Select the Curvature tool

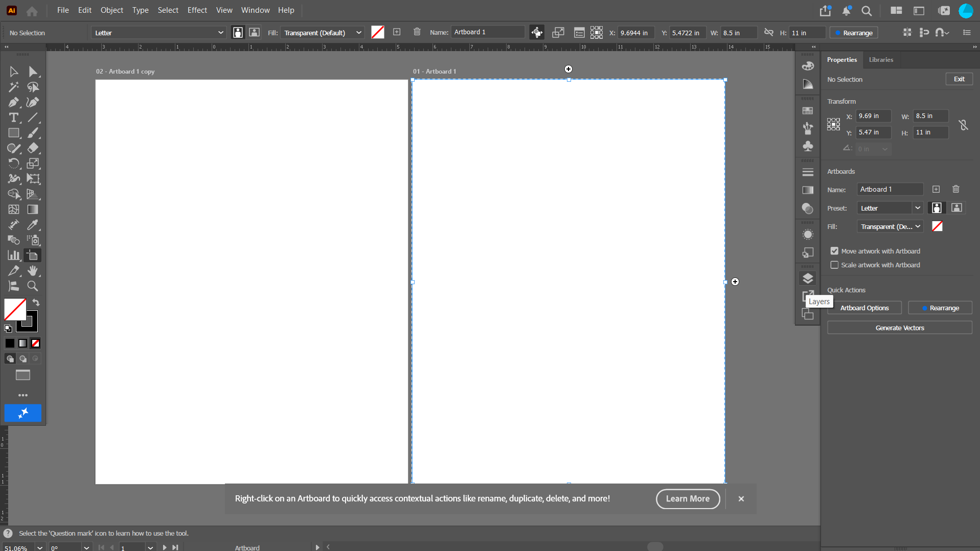[x=33, y=102]
